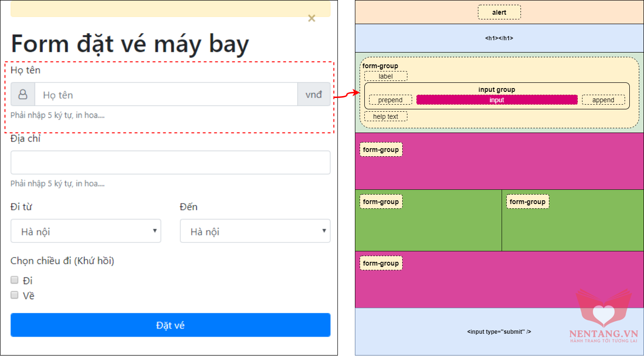Viewport: 644px width, 356px height.
Task: Click the vnđ suffix on the name field
Action: [x=314, y=95]
